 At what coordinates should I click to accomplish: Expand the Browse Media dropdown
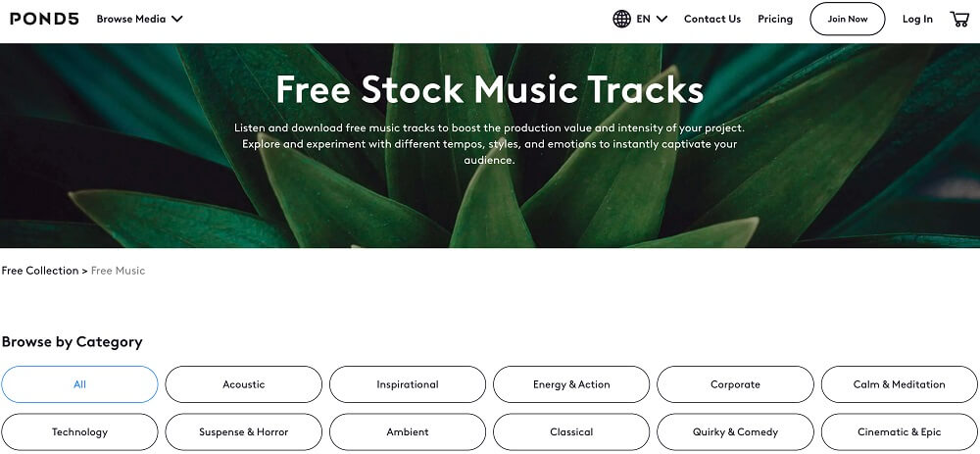[x=139, y=19]
